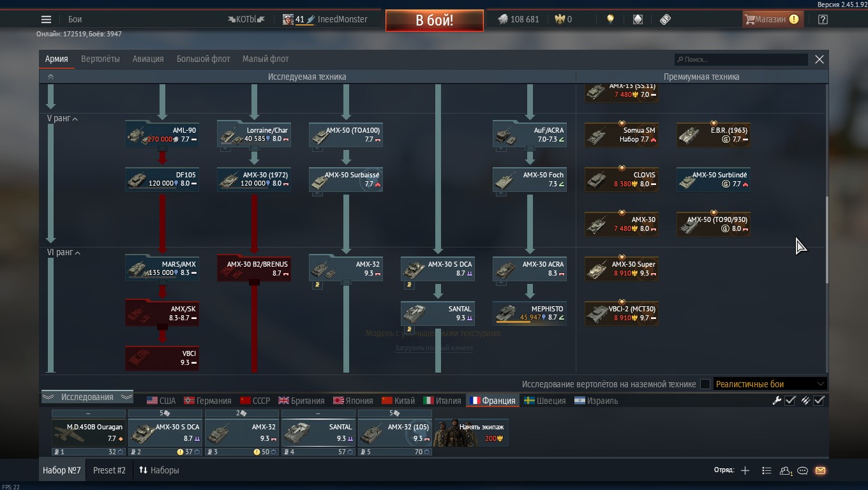Screen dimensions: 868x490
Task: Select the Германия nation tab
Action: 207,401
